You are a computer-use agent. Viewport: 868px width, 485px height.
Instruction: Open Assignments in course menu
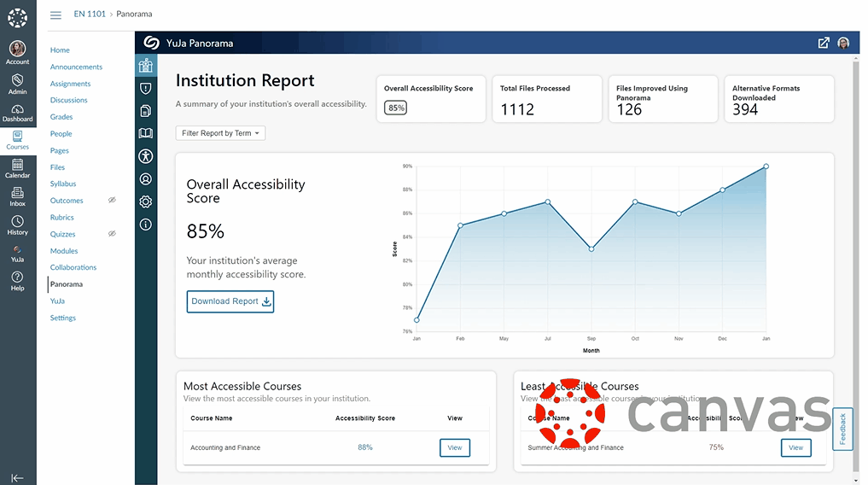pos(70,84)
